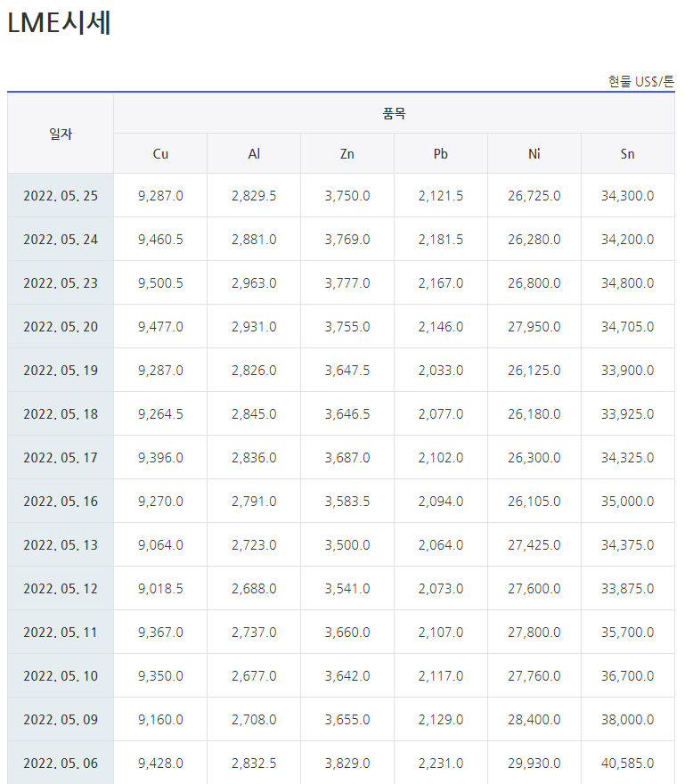Click the date cell 2022. 05. 12
Viewport: 685px width, 784px height.
tap(61, 589)
